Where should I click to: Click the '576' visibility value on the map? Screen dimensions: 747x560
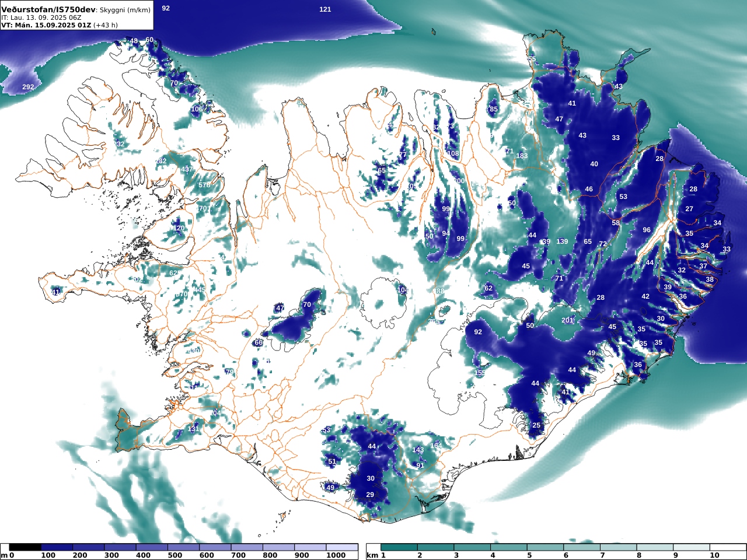[x=204, y=185]
